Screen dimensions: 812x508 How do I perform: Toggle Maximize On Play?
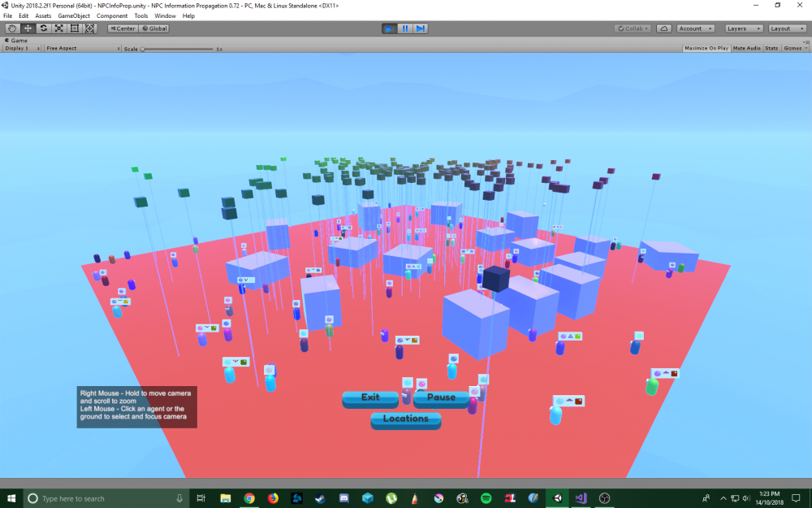(x=706, y=48)
